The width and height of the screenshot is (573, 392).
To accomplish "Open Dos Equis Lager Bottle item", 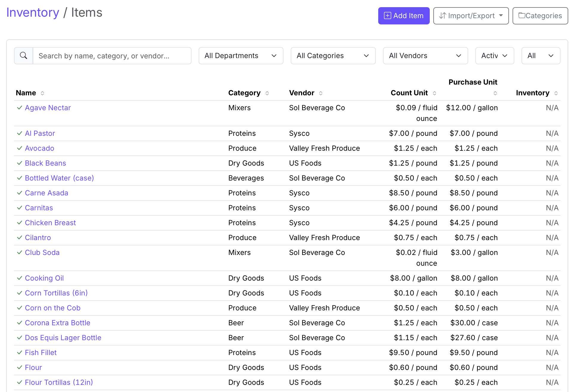I will [x=63, y=338].
